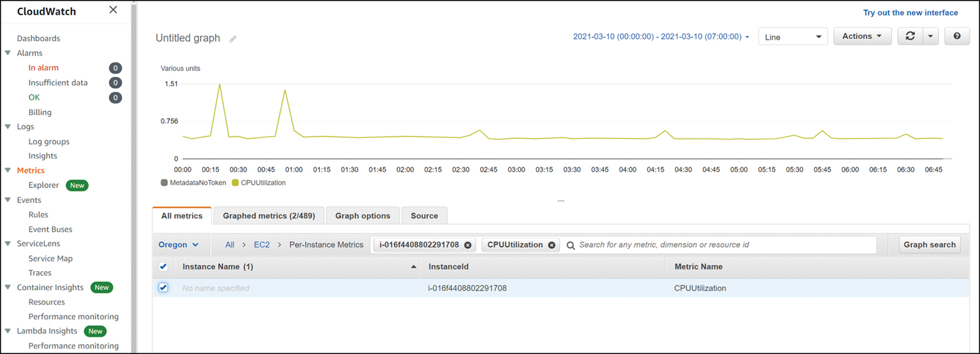Click the graph resize handle below chart
This screenshot has height=354, width=980.
point(561,201)
